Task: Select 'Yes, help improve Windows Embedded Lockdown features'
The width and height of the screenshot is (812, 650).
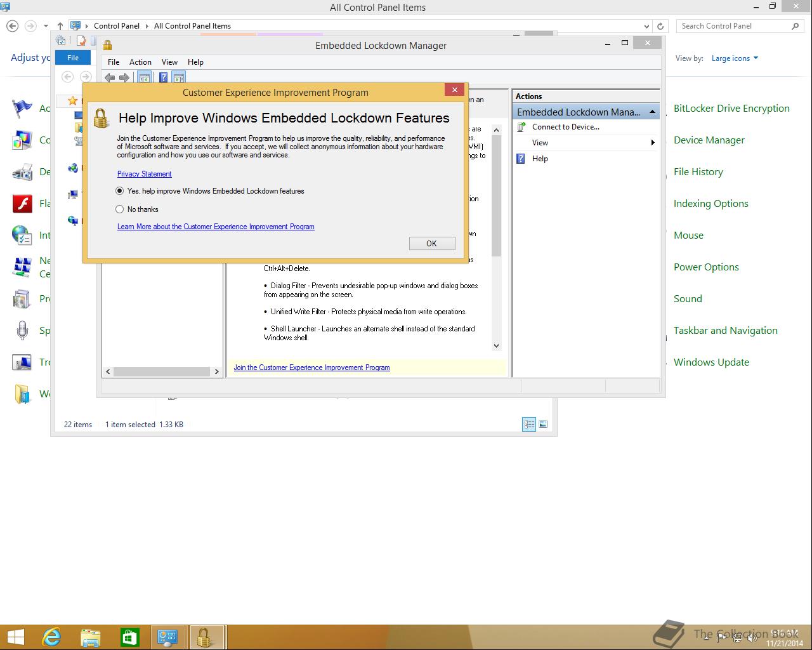Action: [x=210, y=191]
